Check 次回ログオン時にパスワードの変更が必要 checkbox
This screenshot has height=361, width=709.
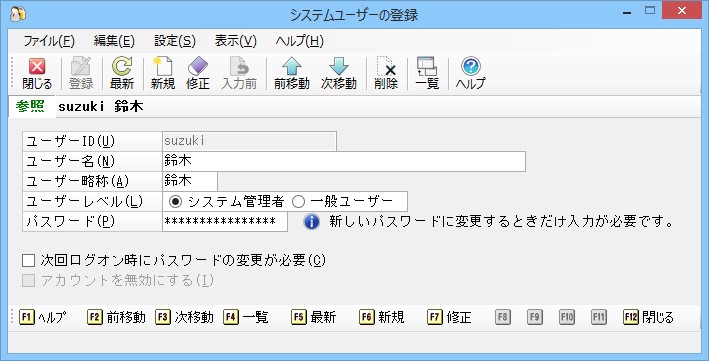pos(28,260)
